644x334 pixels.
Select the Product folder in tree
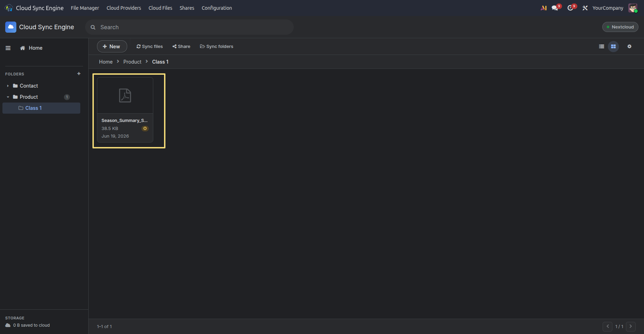[28, 97]
